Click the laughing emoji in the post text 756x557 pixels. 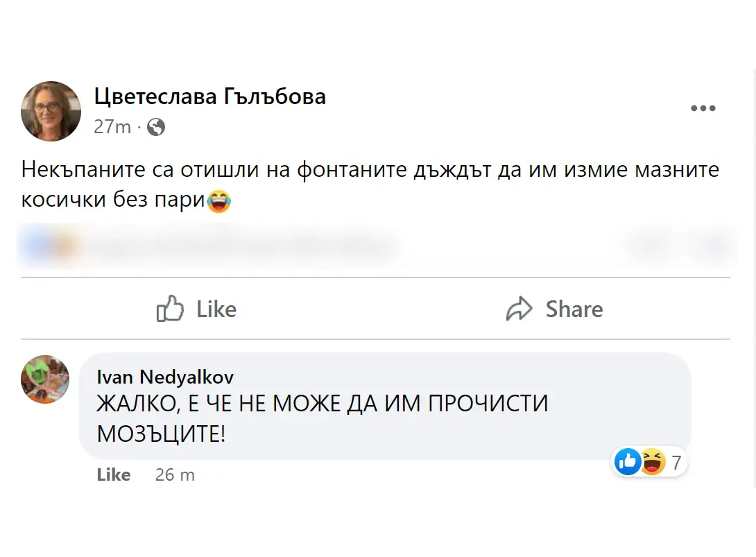pyautogui.click(x=219, y=202)
